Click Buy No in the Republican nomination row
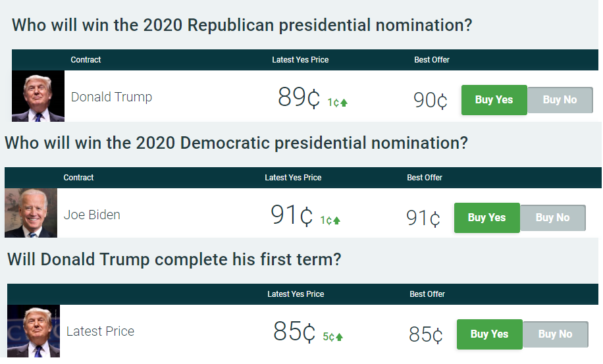 (x=560, y=100)
